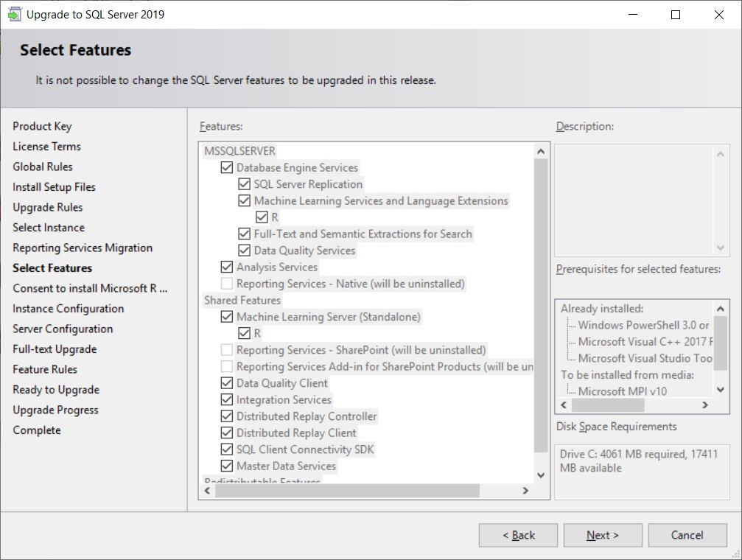
Task: Toggle SQL Client Connectivity SDK checkbox
Action: 227,449
